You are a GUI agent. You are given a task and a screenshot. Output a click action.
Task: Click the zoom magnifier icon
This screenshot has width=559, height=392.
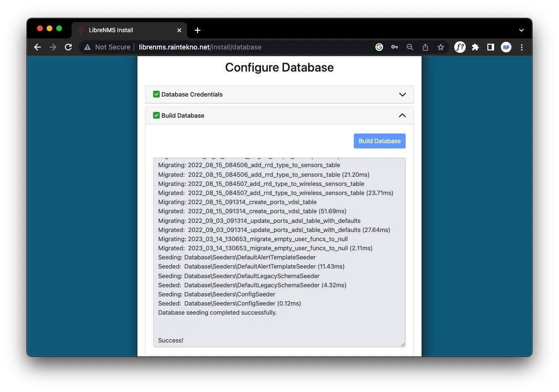pyautogui.click(x=410, y=47)
